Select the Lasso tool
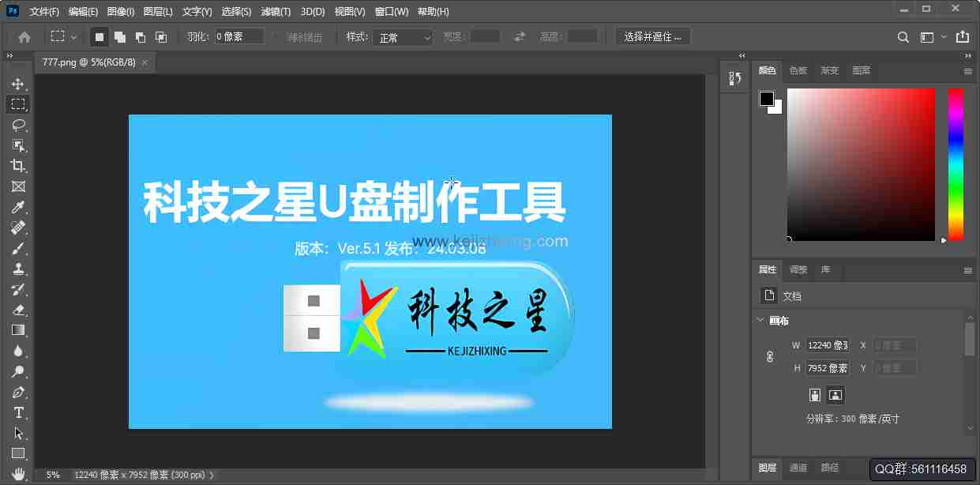The image size is (980, 485). [x=18, y=124]
